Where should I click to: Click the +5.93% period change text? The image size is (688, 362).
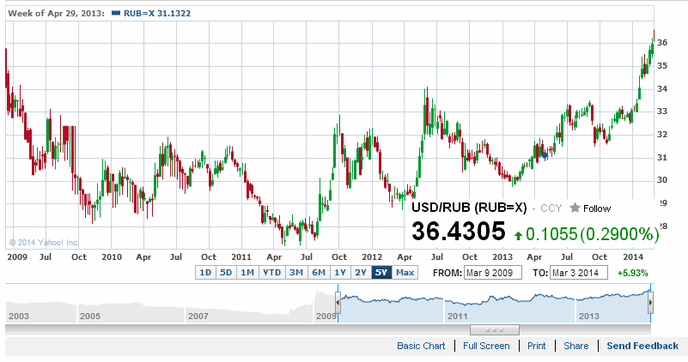coord(633,273)
